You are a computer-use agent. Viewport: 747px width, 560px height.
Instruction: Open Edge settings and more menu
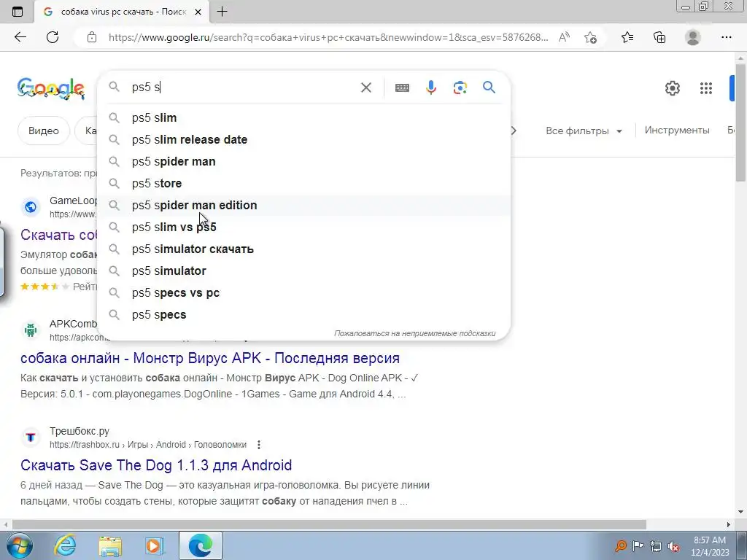(726, 37)
